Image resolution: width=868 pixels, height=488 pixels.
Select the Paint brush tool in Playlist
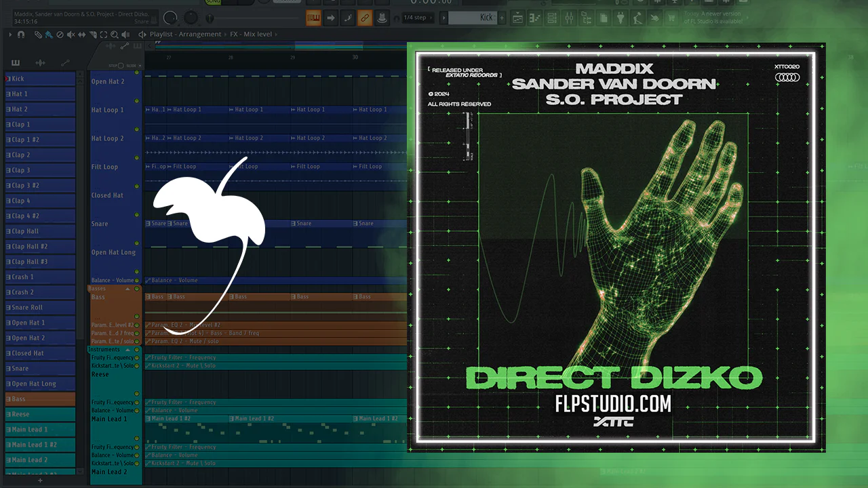[x=49, y=34]
